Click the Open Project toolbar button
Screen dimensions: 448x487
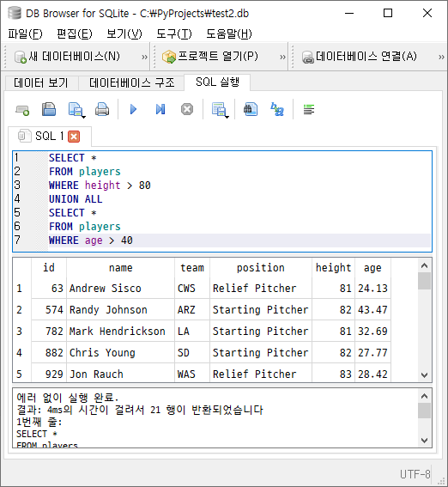click(210, 57)
